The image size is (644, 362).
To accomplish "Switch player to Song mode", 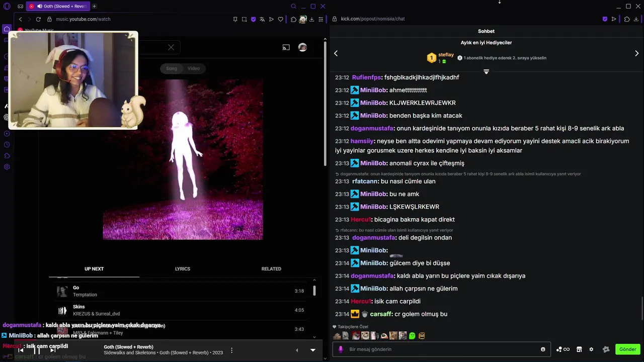I will click(x=172, y=68).
